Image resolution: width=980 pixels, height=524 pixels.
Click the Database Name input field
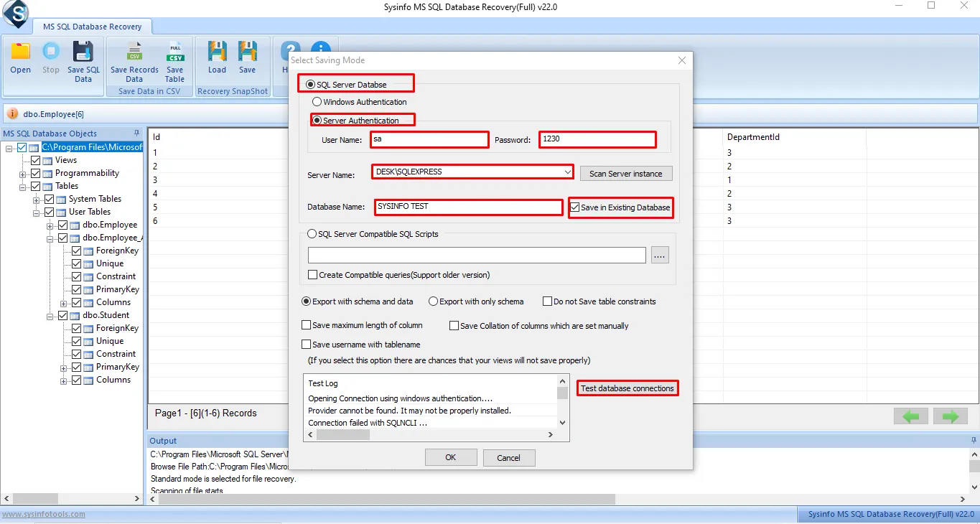[468, 207]
